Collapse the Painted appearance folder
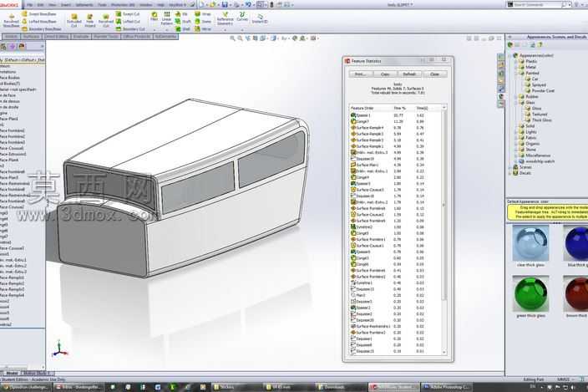Screen dimensions: 588x392 (516, 74)
